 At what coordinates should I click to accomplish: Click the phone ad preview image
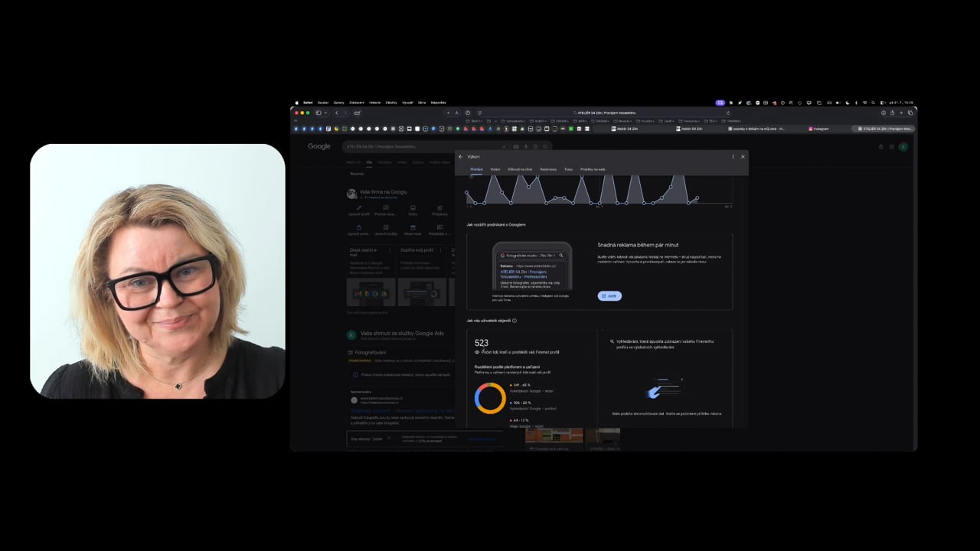point(531,266)
